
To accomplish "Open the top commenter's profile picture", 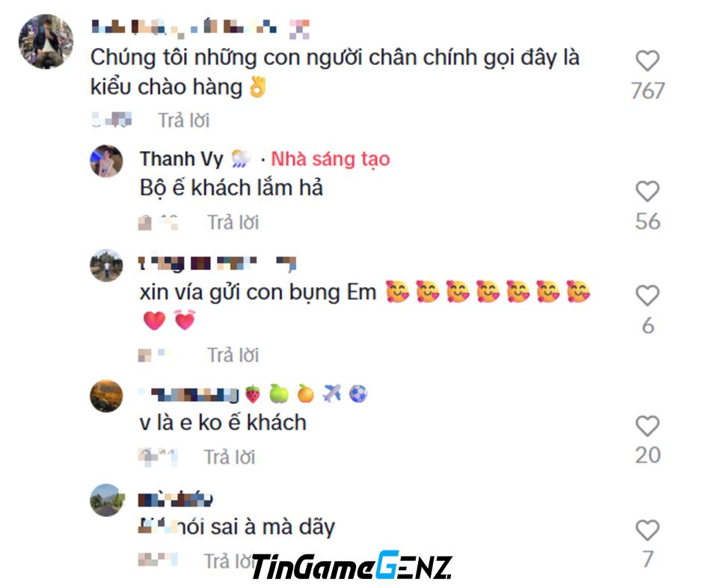I will coord(46,41).
